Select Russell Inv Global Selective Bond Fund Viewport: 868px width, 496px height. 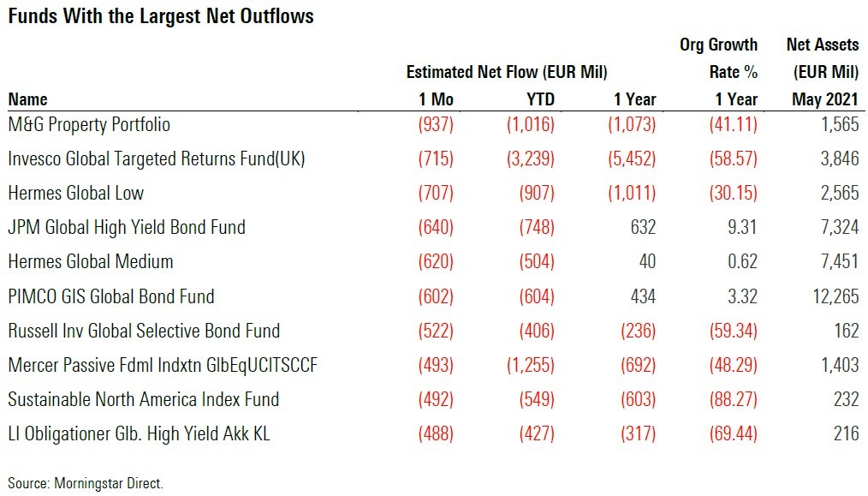pyautogui.click(x=144, y=331)
